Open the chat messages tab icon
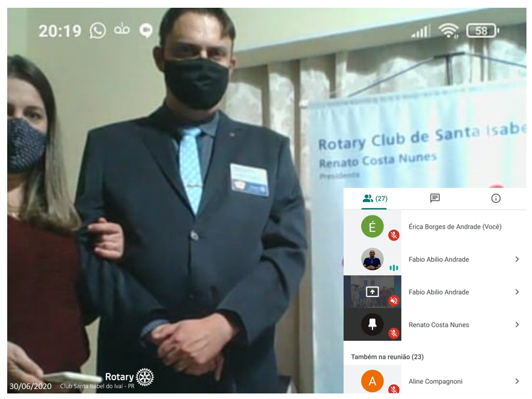The height and width of the screenshot is (399, 532). (435, 198)
